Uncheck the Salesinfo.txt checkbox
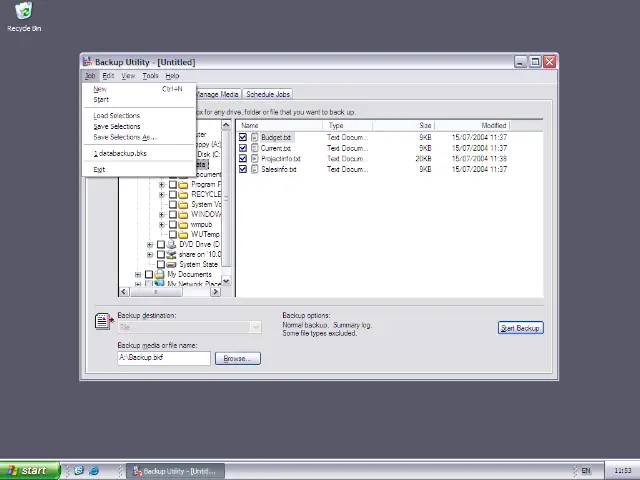This screenshot has height=480, width=640. pyautogui.click(x=243, y=169)
